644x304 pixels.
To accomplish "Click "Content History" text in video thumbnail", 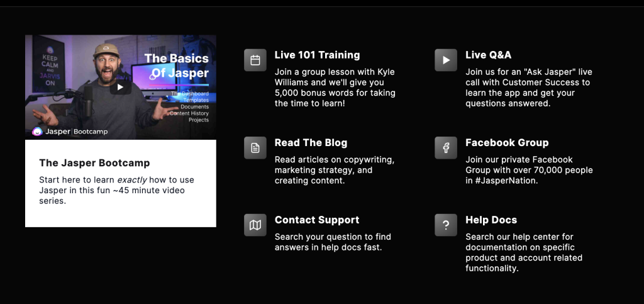I will click(189, 113).
